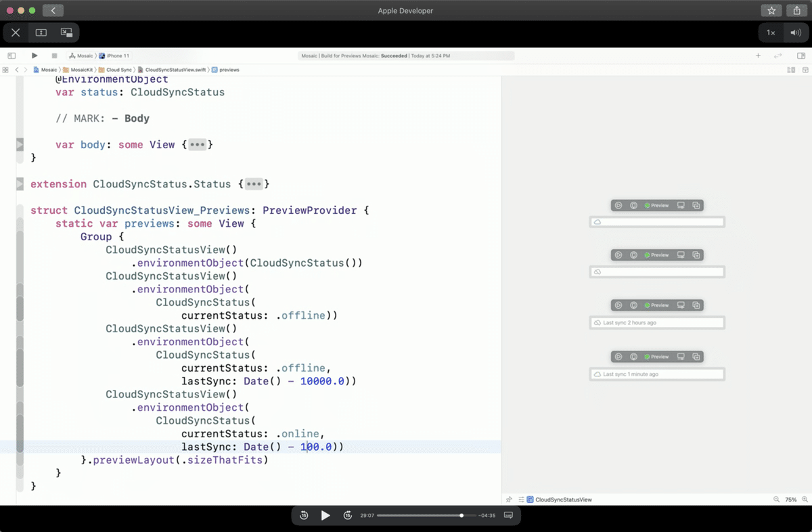Play live preview above 'Last sync 2 hours ago'
Viewport: 812px width, 532px height.
point(618,305)
